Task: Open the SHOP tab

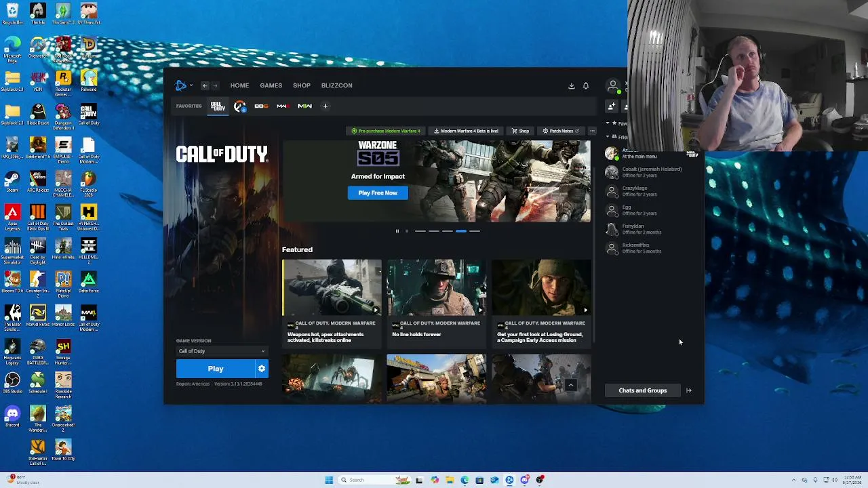Action: [302, 85]
